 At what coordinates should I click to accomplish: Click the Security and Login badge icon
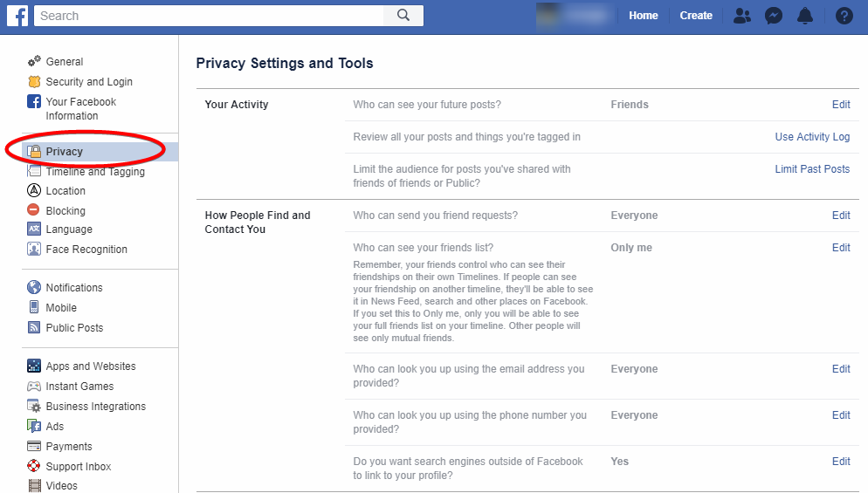click(x=34, y=82)
